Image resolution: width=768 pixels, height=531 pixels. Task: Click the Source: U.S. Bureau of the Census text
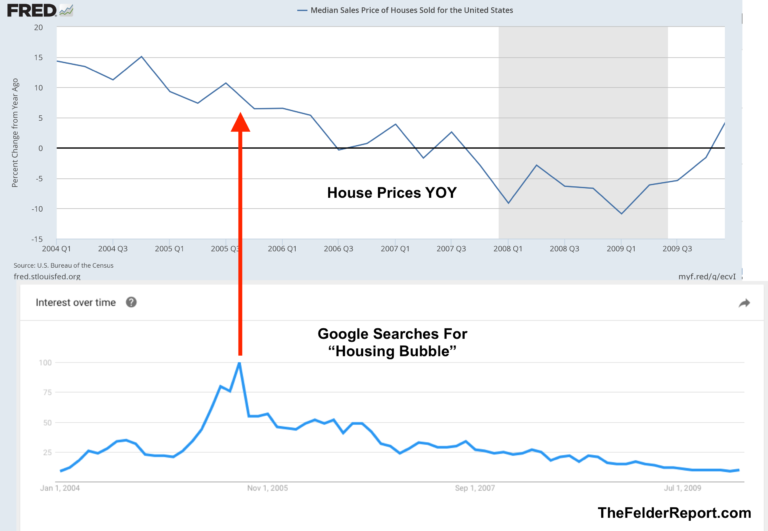pos(63,266)
